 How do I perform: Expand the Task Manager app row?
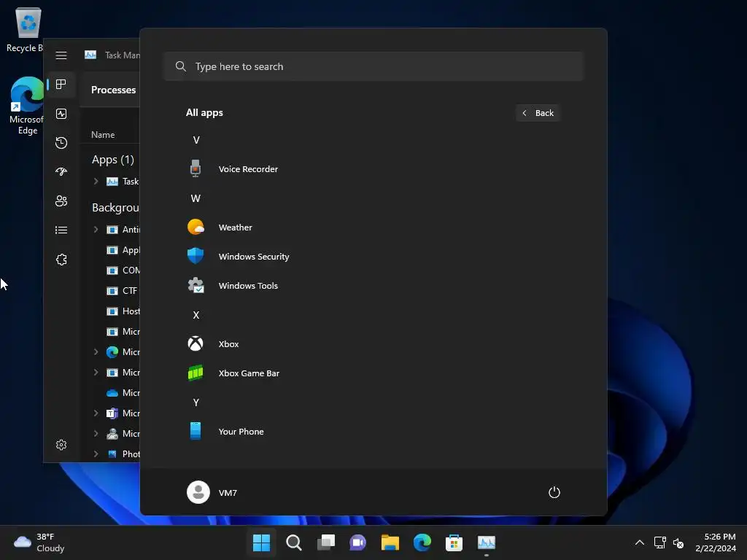pos(96,182)
